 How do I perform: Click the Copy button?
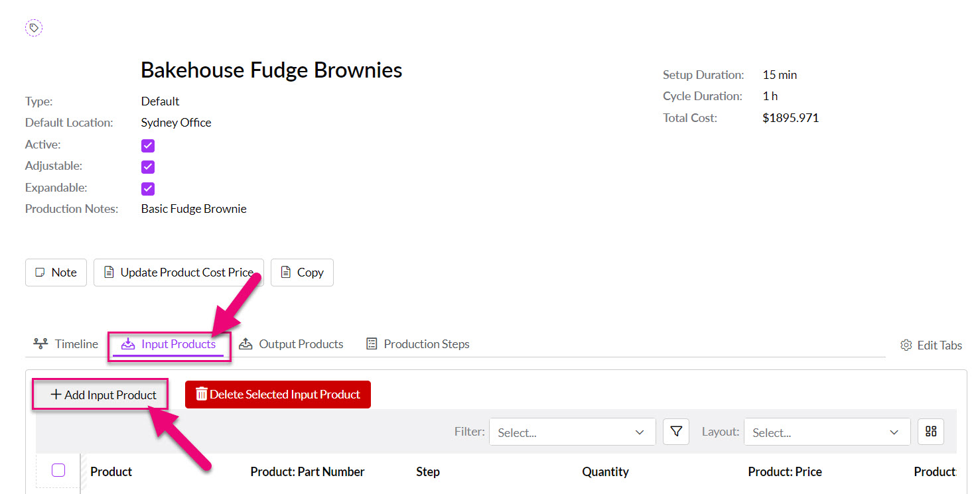click(302, 273)
